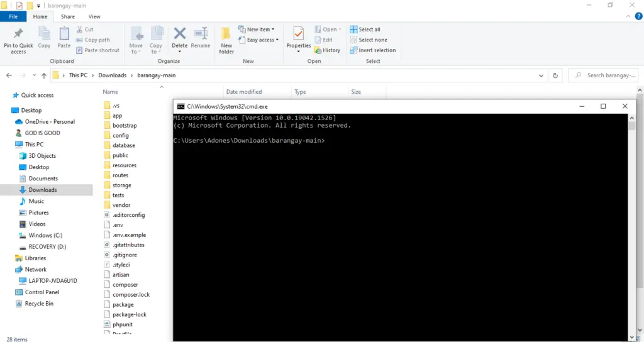This screenshot has height=342, width=644.
Task: Click the Rename icon in the ribbon
Action: 201,34
